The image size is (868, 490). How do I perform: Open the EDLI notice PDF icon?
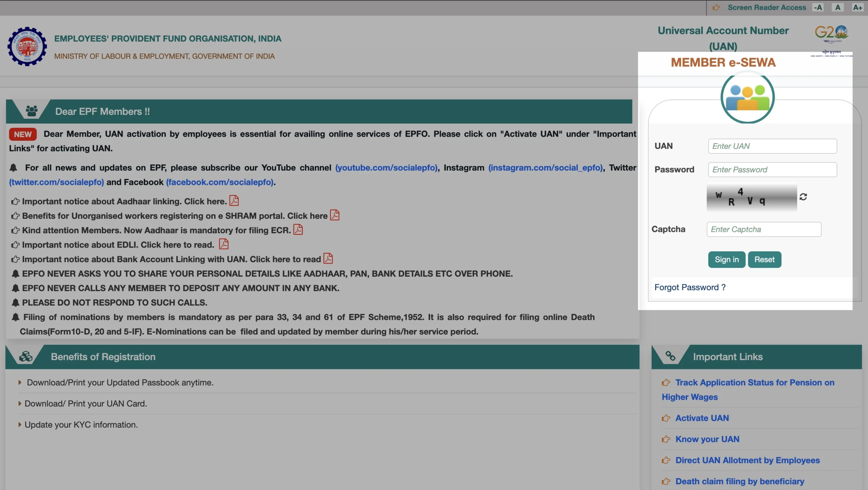click(224, 244)
